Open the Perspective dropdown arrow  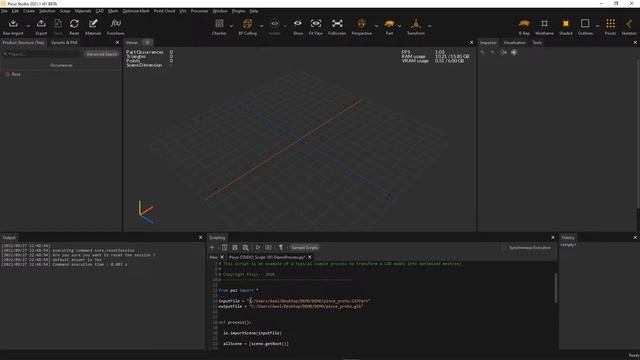(x=376, y=26)
